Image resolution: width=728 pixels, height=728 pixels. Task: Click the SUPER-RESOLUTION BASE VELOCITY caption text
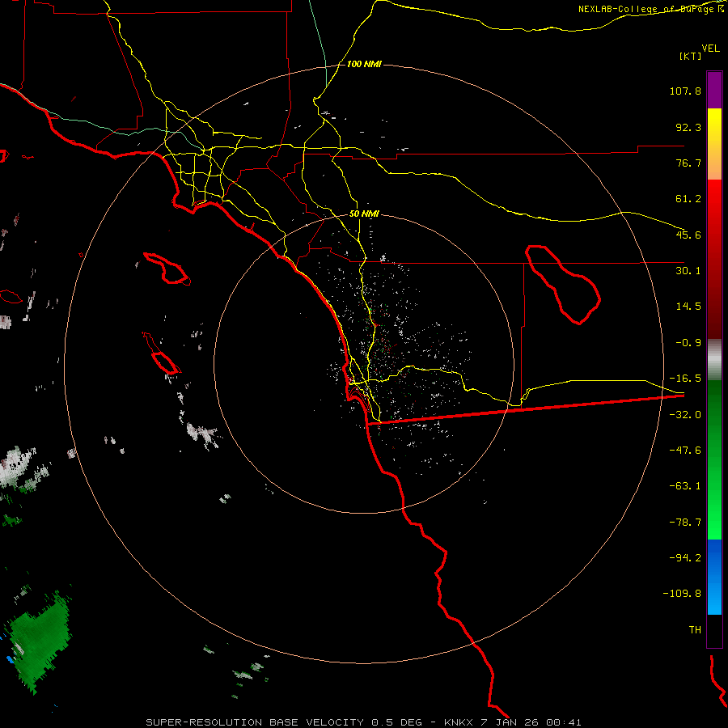[x=255, y=722]
